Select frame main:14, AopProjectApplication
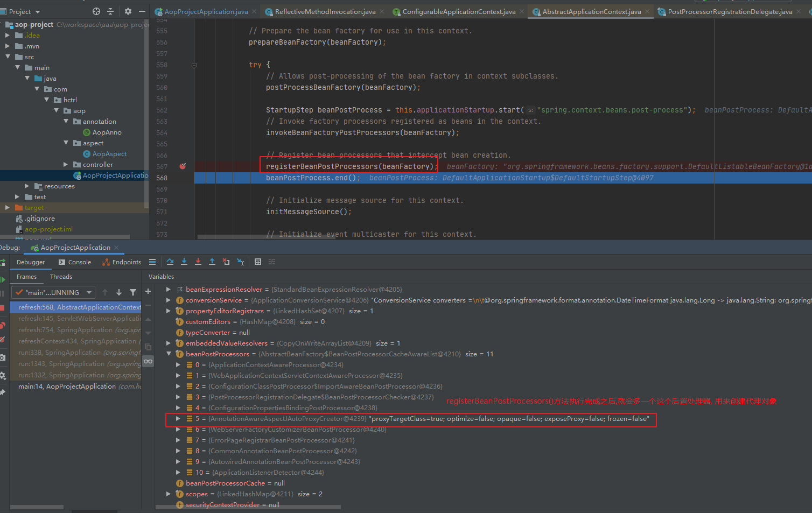This screenshot has width=812, height=513. coord(75,386)
